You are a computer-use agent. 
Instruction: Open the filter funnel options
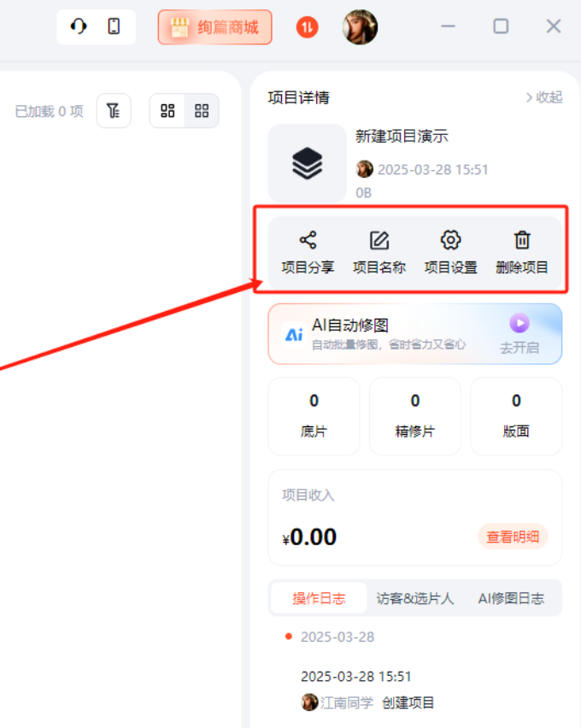[x=114, y=111]
